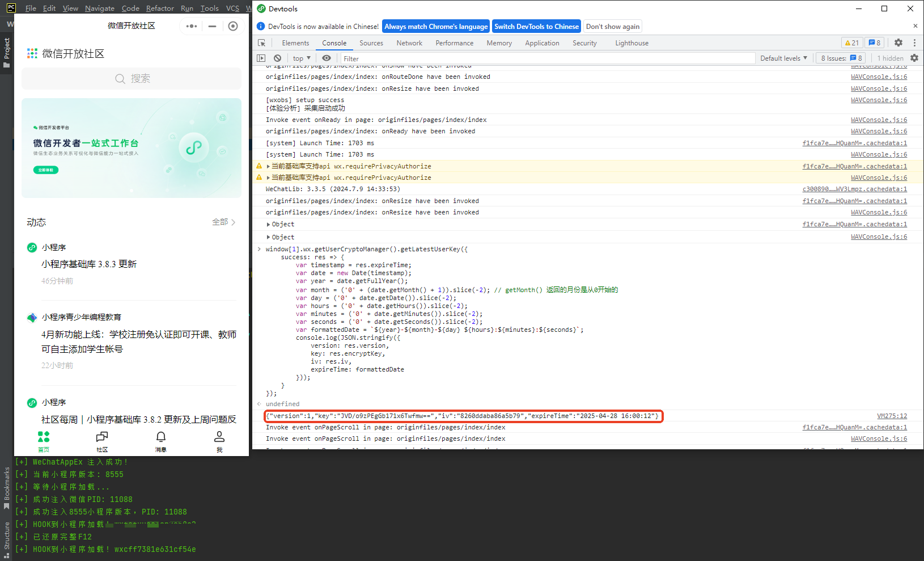This screenshot has width=924, height=561.
Task: Open the top context dropdown
Action: pyautogui.click(x=302, y=58)
